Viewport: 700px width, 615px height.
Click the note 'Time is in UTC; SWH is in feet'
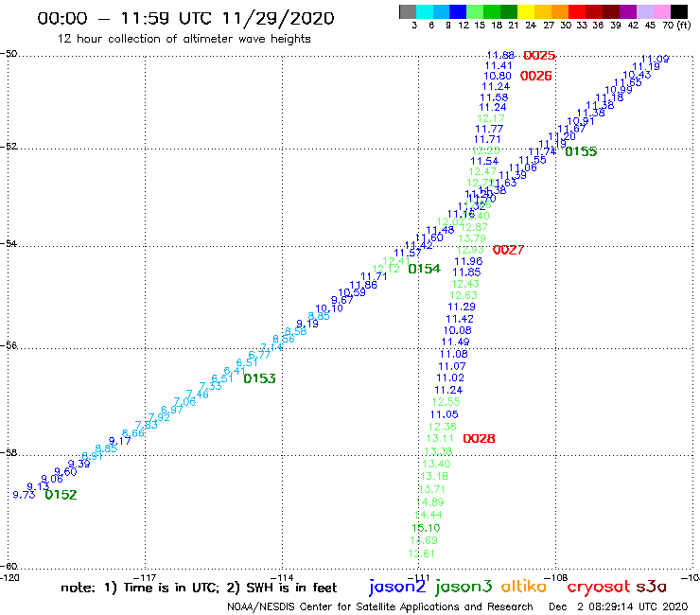point(199,588)
